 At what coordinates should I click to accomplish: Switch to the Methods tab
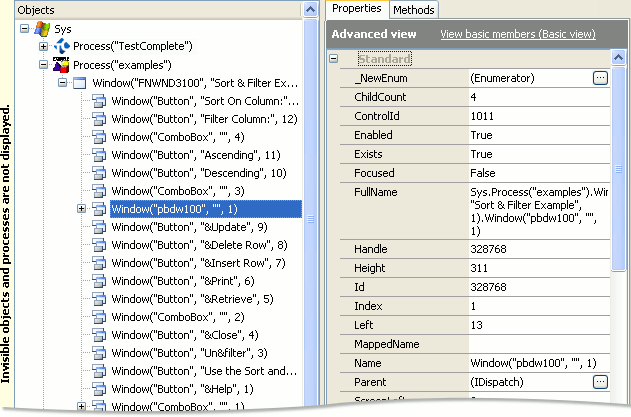click(413, 9)
